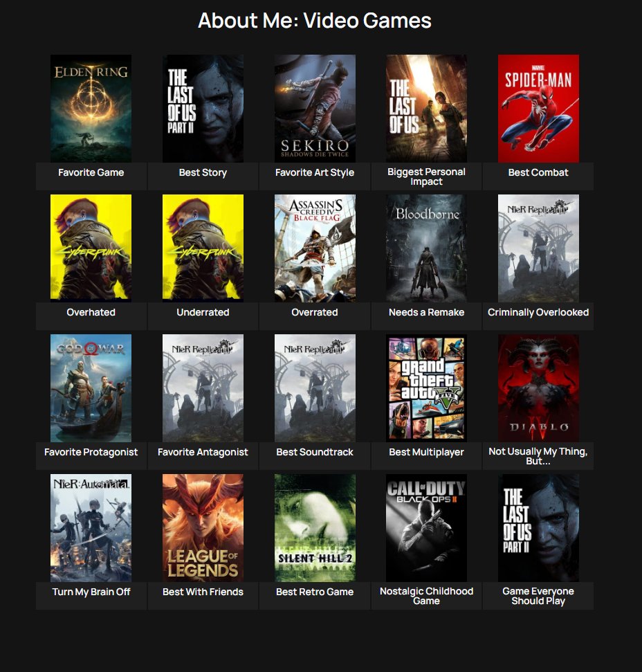Open the Sekiro Shadows Die Twice cover
Image resolution: width=642 pixels, height=672 pixels.
click(x=315, y=109)
